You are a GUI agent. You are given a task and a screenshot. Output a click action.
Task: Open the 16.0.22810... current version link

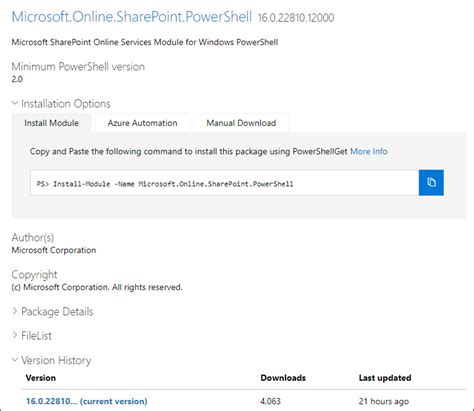pyautogui.click(x=87, y=401)
